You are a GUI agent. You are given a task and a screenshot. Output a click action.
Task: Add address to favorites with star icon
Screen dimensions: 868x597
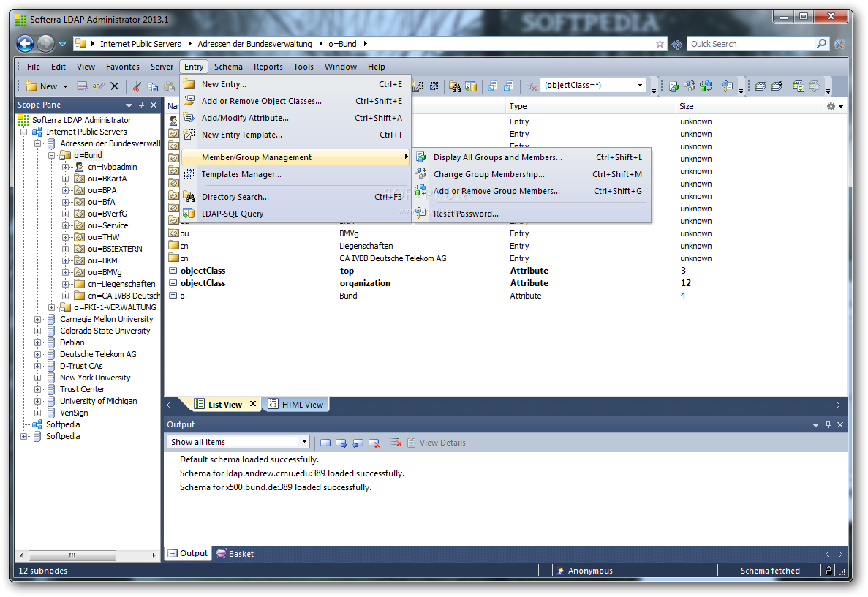pos(660,44)
